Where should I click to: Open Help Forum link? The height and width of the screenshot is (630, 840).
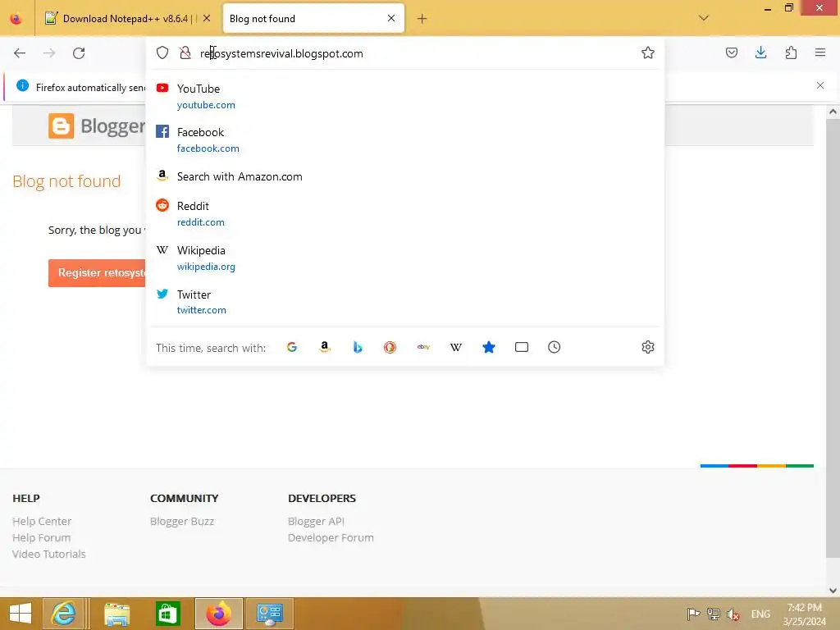point(41,537)
